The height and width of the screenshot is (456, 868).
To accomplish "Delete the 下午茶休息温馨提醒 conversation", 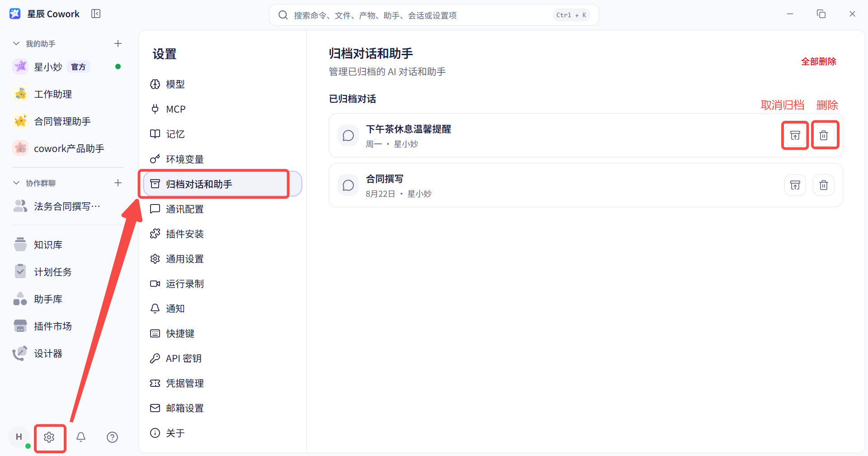I will (x=824, y=135).
